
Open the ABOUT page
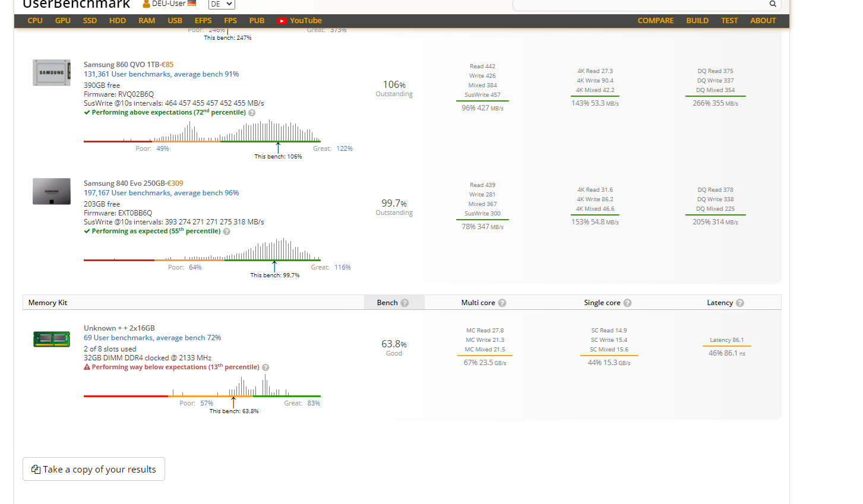pyautogui.click(x=763, y=21)
